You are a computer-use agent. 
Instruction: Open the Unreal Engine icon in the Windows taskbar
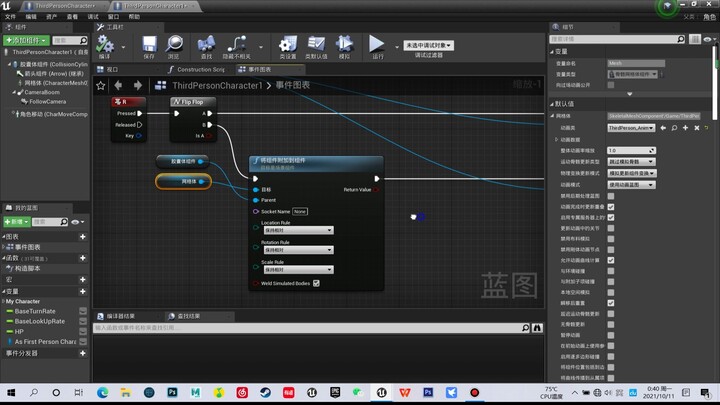tap(382, 393)
